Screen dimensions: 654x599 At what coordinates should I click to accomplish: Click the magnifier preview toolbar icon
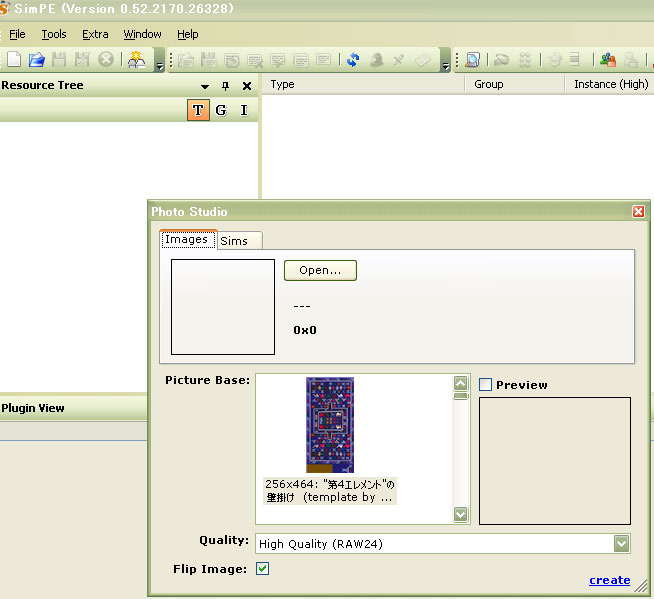point(472,60)
